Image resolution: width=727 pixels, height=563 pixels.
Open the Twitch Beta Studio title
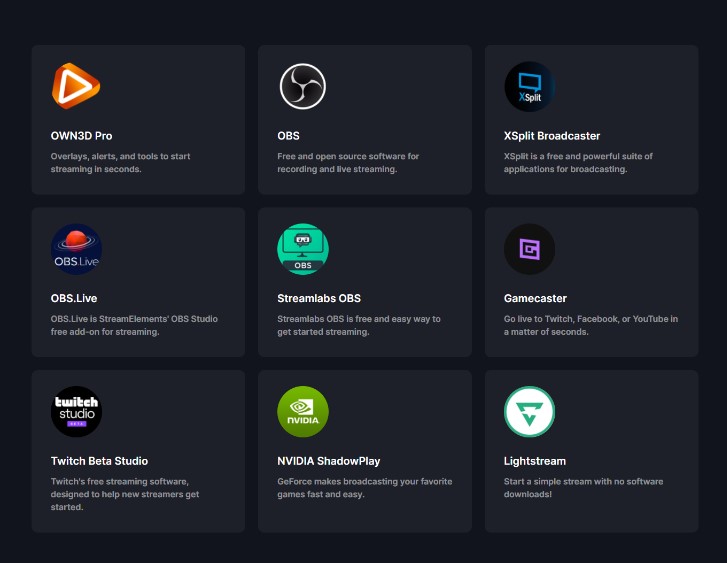[99, 461]
